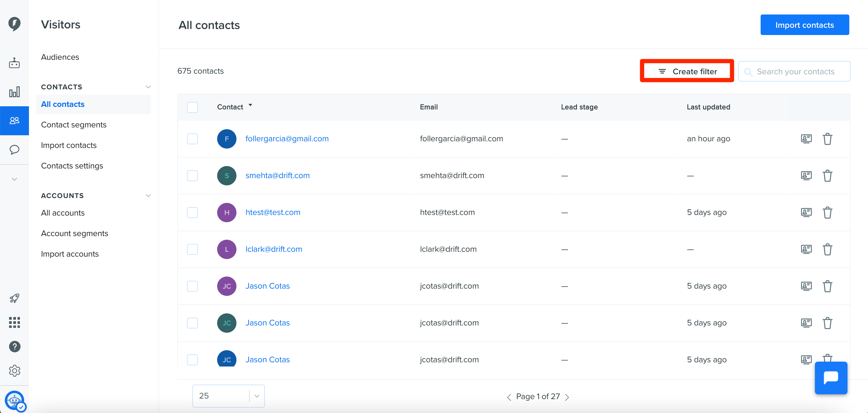Click the Import contacts blue button
The height and width of the screenshot is (413, 868).
point(805,25)
